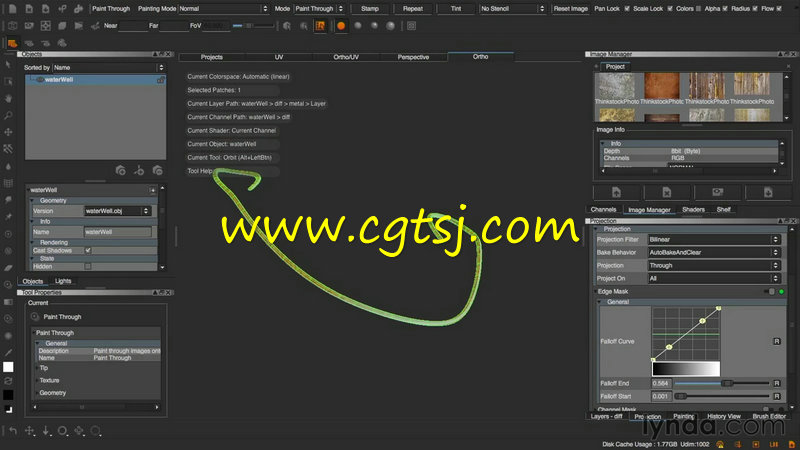This screenshot has height=450, width=800.
Task: Open the Channels tab
Action: click(603, 210)
